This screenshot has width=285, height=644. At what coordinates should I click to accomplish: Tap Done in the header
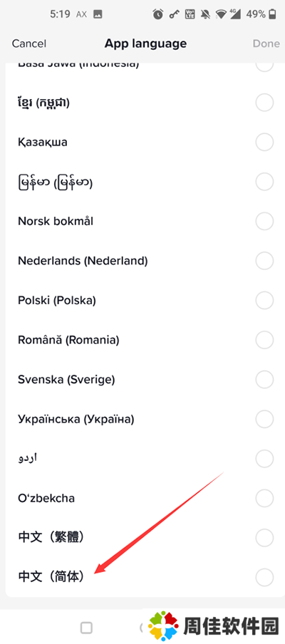pyautogui.click(x=266, y=43)
